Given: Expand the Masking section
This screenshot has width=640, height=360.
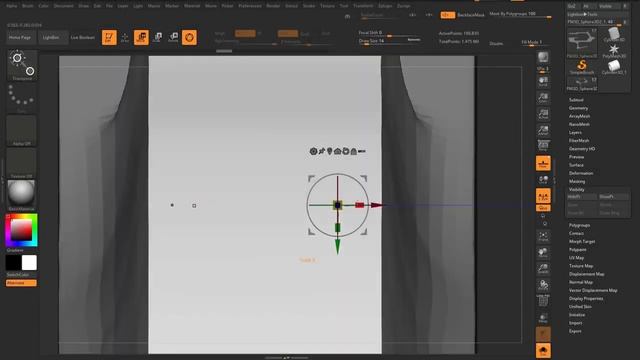Looking at the screenshot, I should coord(577,181).
